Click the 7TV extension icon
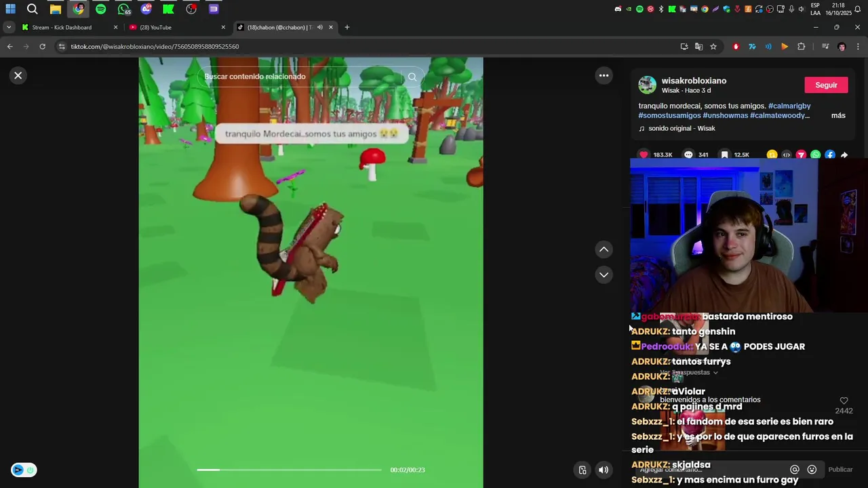The height and width of the screenshot is (488, 868). click(x=752, y=47)
